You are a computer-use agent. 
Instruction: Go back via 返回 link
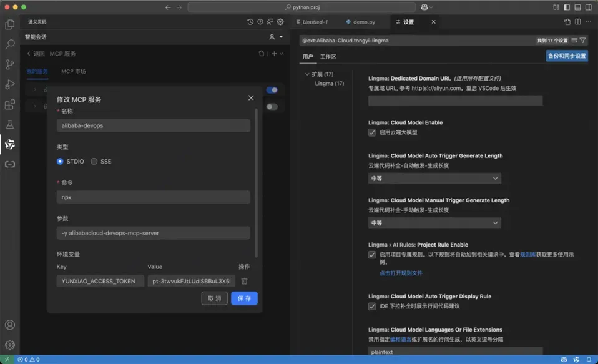click(36, 54)
